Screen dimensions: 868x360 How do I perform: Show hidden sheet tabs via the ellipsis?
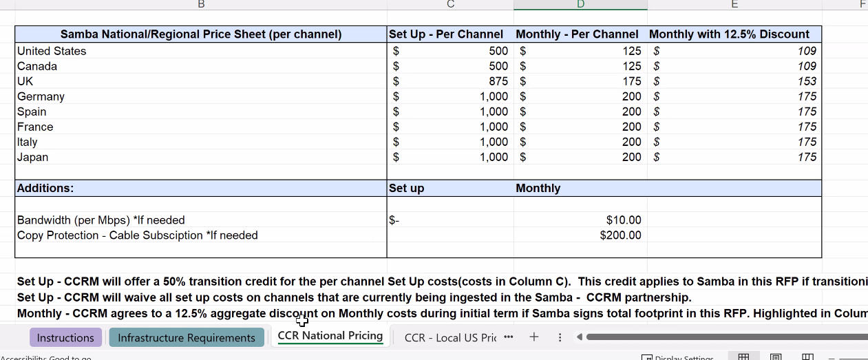[x=509, y=337]
